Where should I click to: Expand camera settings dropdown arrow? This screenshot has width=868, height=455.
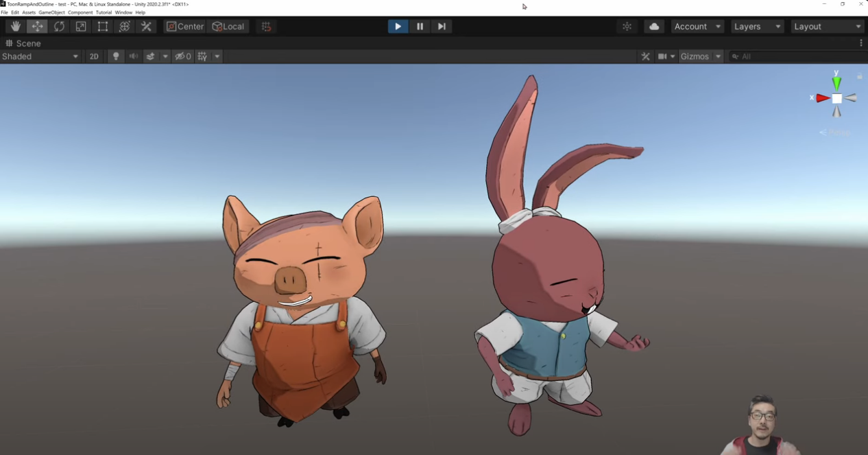point(673,56)
